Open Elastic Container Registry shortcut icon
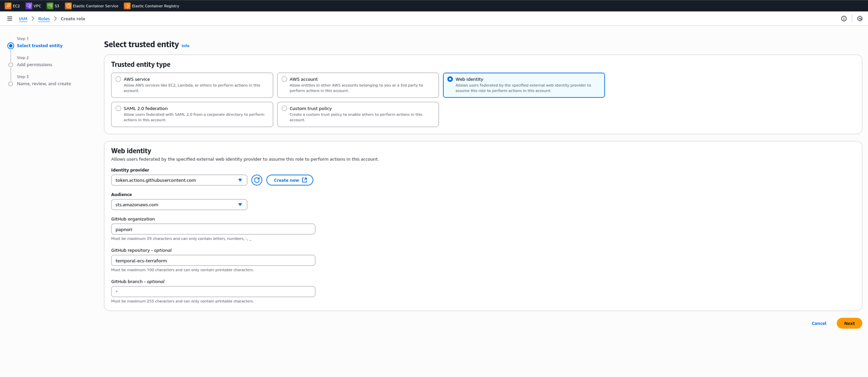 point(127,6)
